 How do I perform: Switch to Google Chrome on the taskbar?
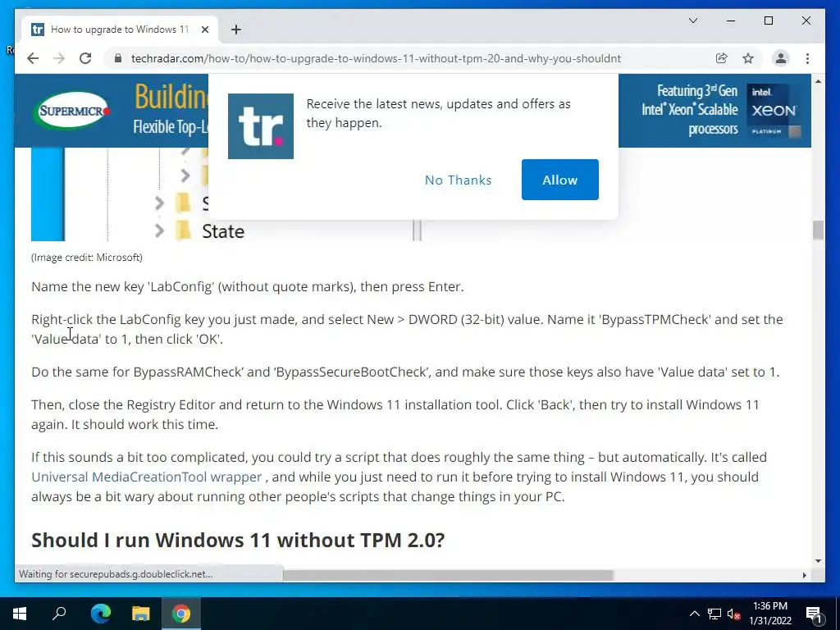click(x=181, y=614)
